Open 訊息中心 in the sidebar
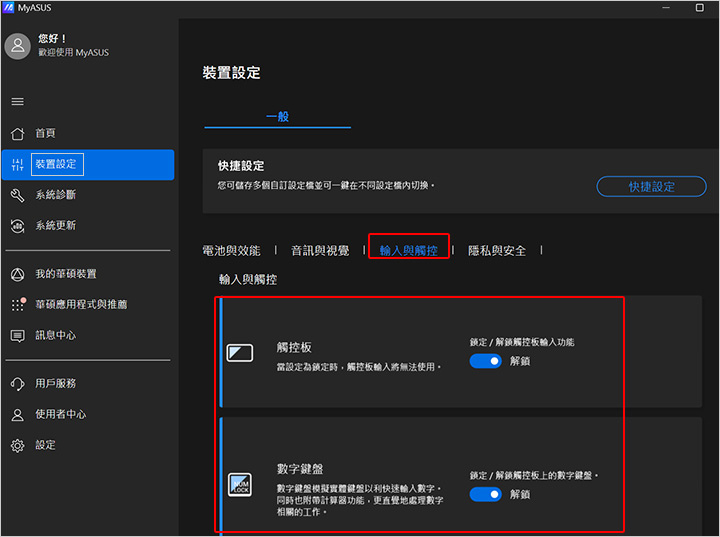720x537 pixels. click(88, 336)
